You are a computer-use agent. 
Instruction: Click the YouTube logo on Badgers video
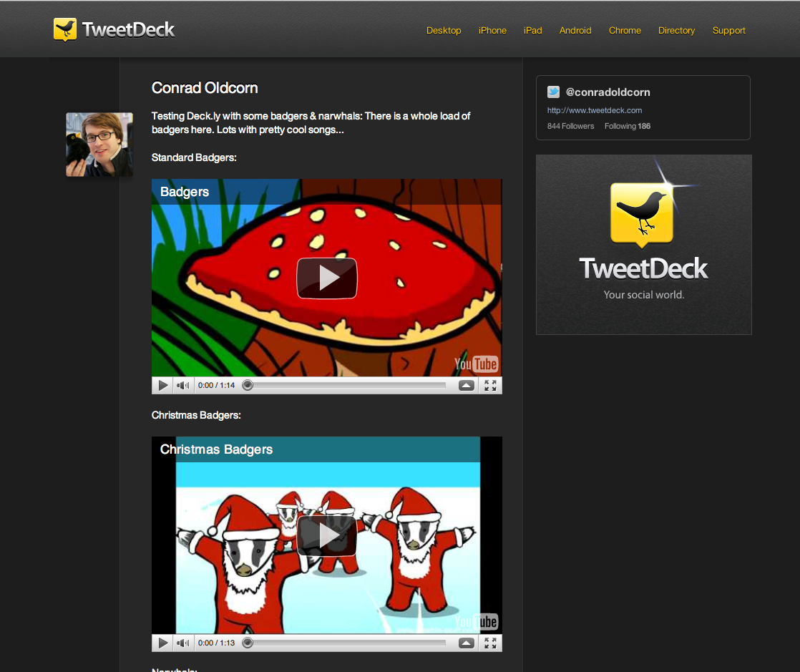476,364
